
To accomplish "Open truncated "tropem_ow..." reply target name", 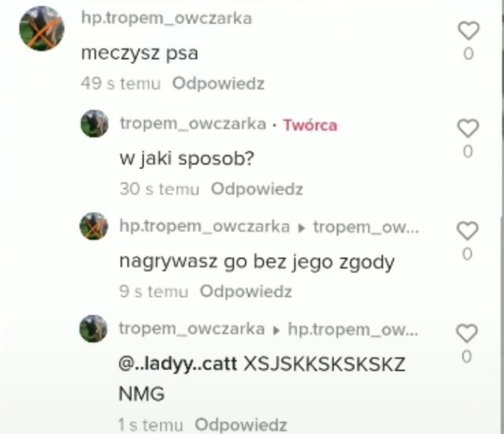I will point(366,227).
